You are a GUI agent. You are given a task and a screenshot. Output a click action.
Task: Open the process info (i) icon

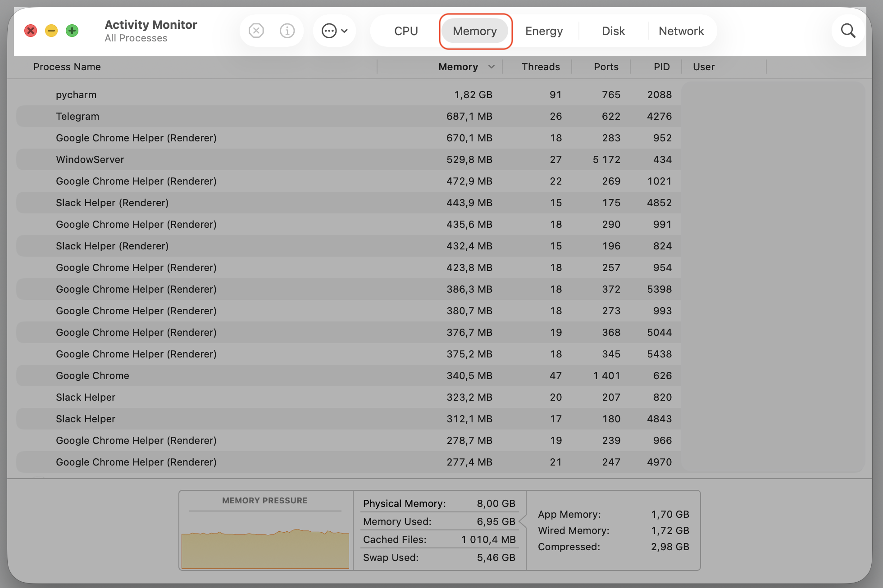click(x=287, y=31)
